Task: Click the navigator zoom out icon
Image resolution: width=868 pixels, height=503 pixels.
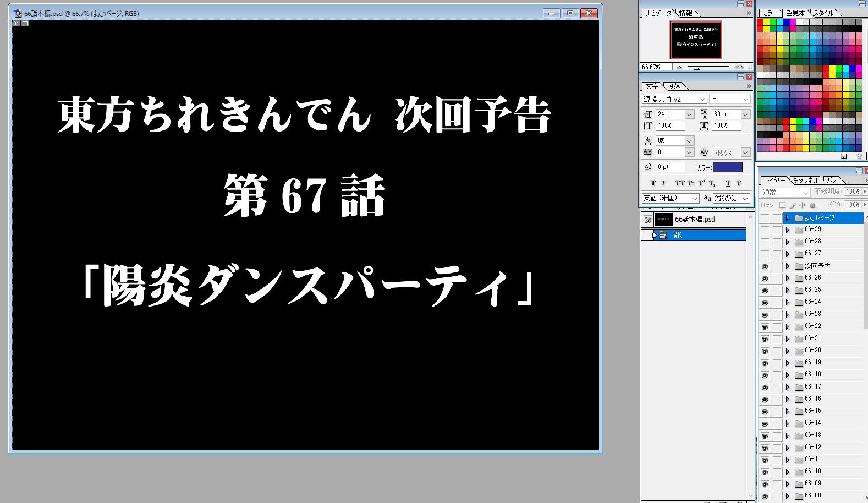Action: 679,67
